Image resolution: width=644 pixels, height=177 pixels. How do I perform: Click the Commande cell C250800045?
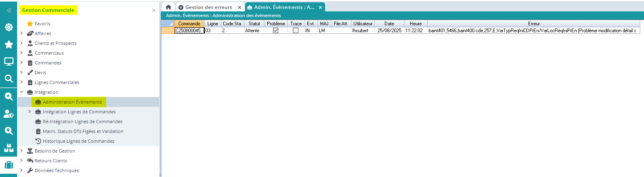pos(189,31)
